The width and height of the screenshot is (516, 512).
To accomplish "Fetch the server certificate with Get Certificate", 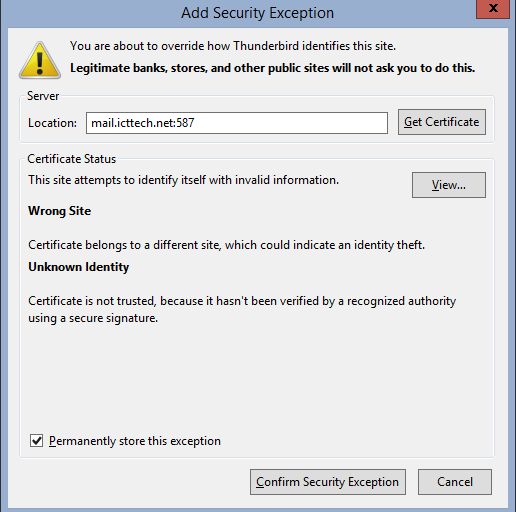I will coord(442,122).
